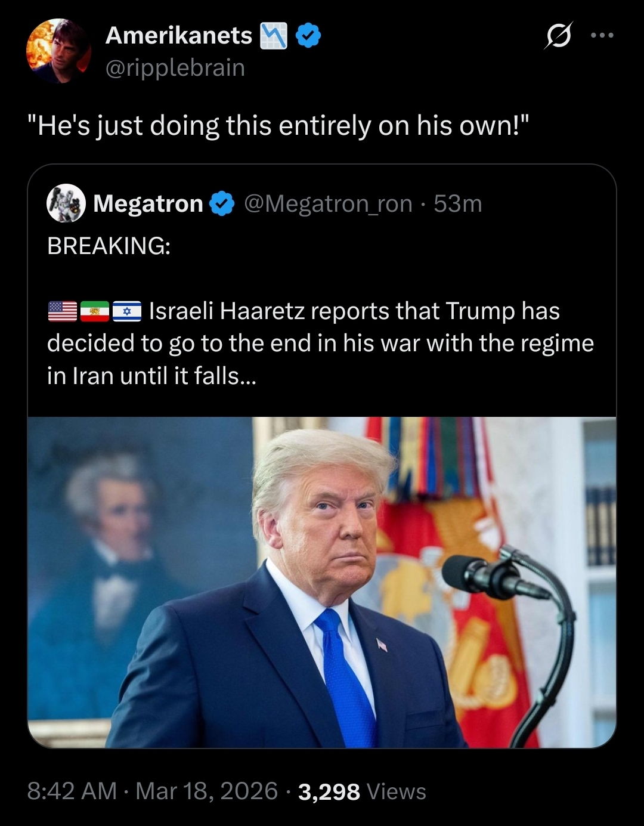The height and width of the screenshot is (826, 644).
Task: Open Amerikanets profile picture
Action: point(58,51)
